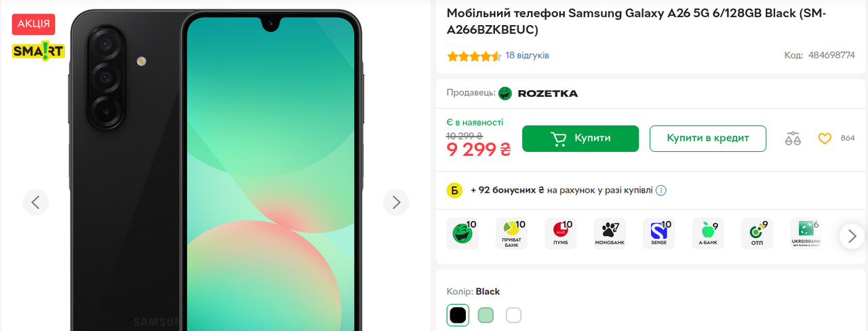868x331 pixels.
Task: Select PrivatBank installment icon
Action: point(511,233)
